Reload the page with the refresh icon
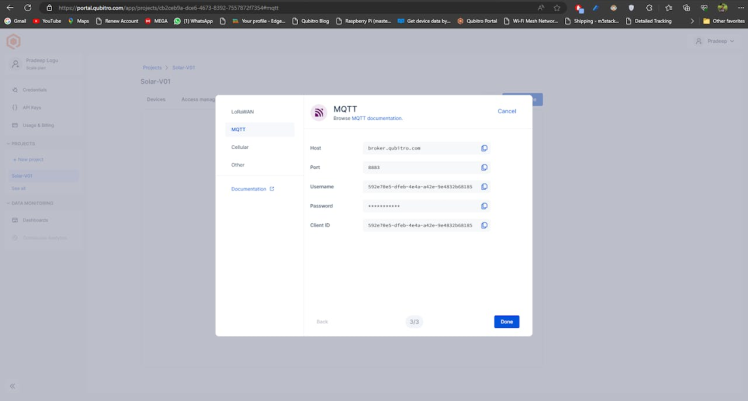The width and height of the screenshot is (748, 401). [28, 8]
